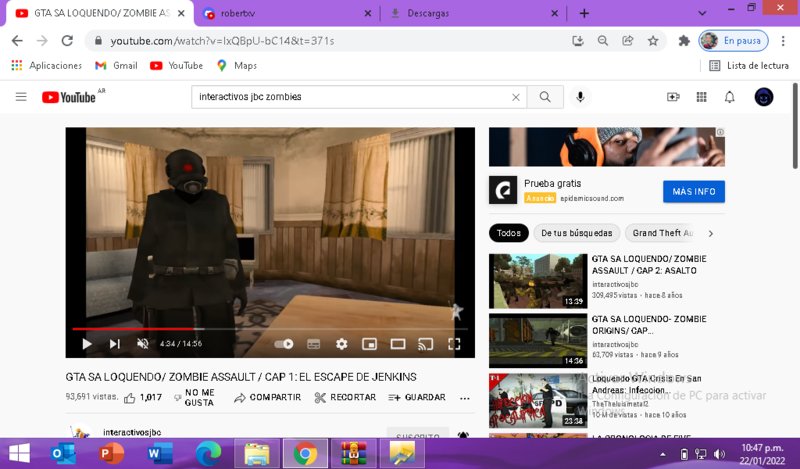Click the video red progress bar
Image resolution: width=800 pixels, height=469 pixels.
(136, 329)
